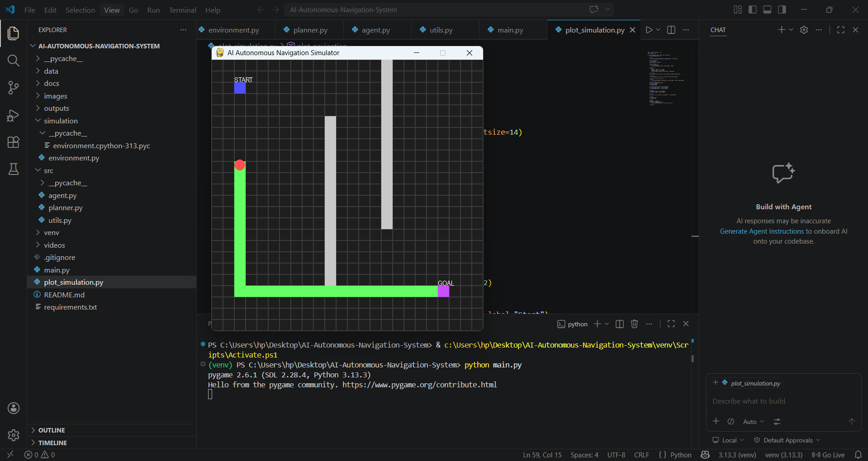Screen dimensions: 868x461
Task: Maximize the terminal panel size
Action: coord(671,324)
